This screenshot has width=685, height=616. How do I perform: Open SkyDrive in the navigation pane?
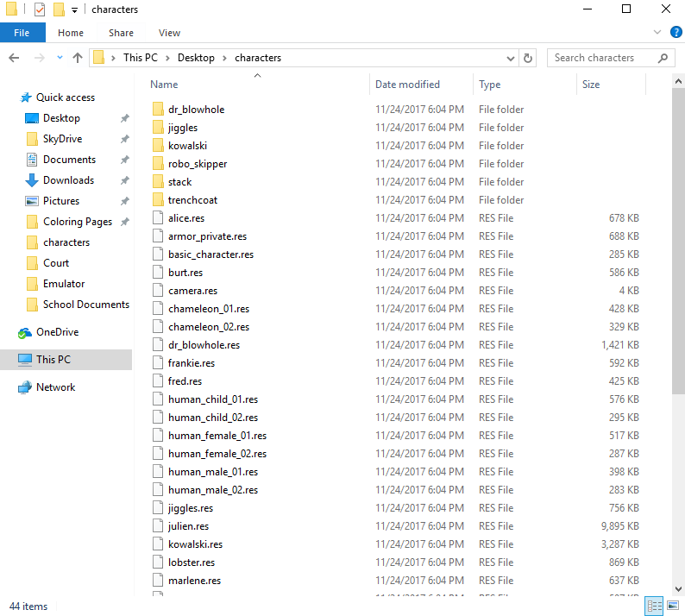[62, 139]
